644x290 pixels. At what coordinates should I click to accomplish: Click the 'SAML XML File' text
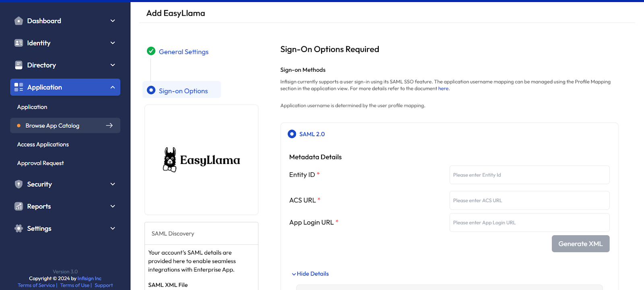click(x=168, y=285)
